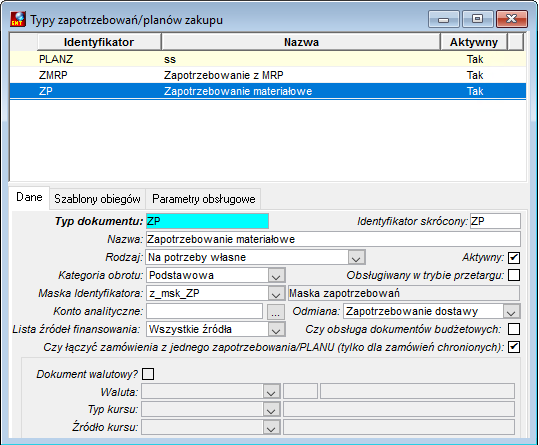Uncheck Czy łączyć zamówienia z jednego zapotrzebowania
This screenshot has height=445, width=539.
click(x=514, y=347)
